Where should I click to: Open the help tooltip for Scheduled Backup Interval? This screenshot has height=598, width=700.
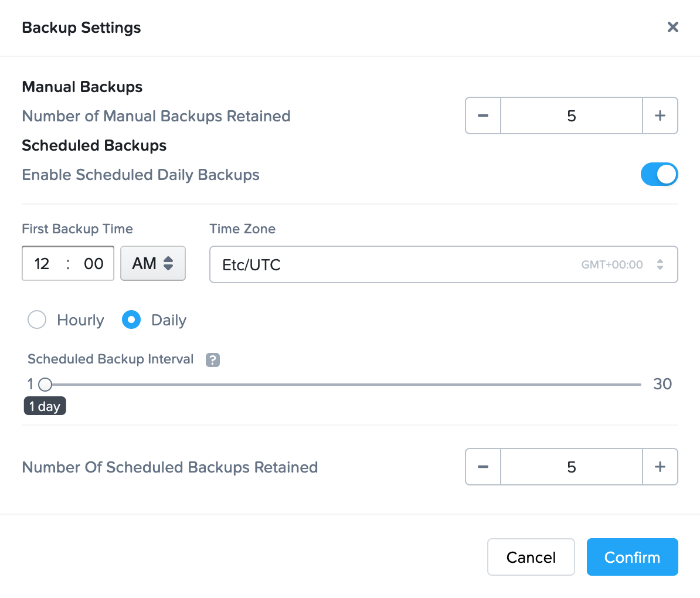[x=212, y=359]
